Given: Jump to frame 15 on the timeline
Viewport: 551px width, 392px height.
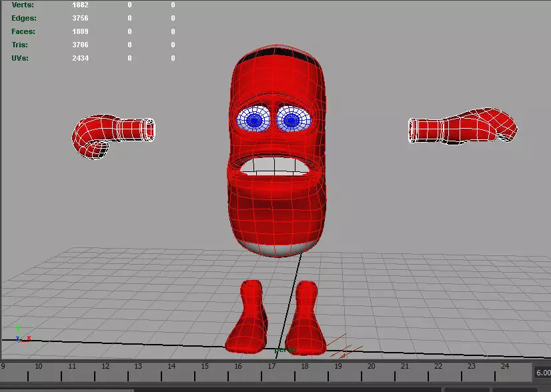Looking at the screenshot, I should [205, 367].
